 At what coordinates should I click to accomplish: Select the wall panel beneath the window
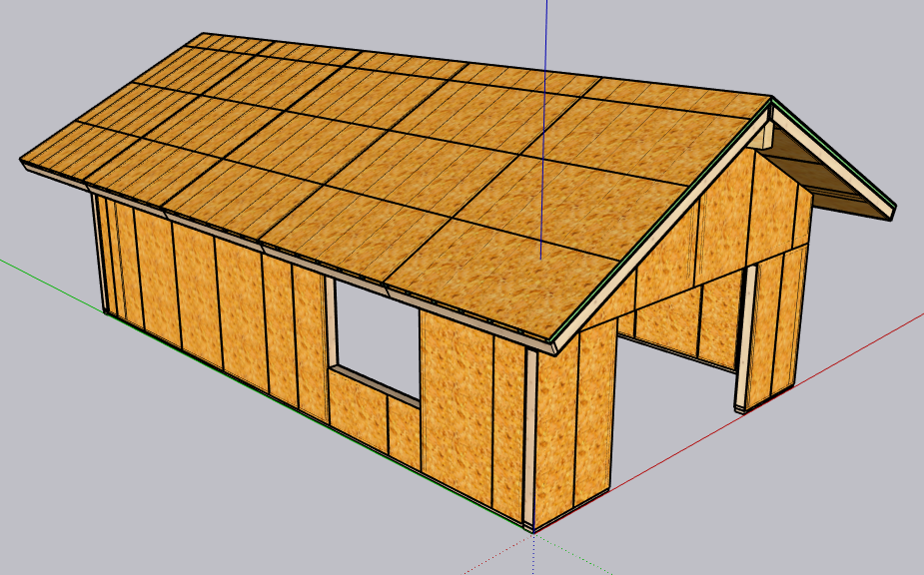[x=360, y=409]
